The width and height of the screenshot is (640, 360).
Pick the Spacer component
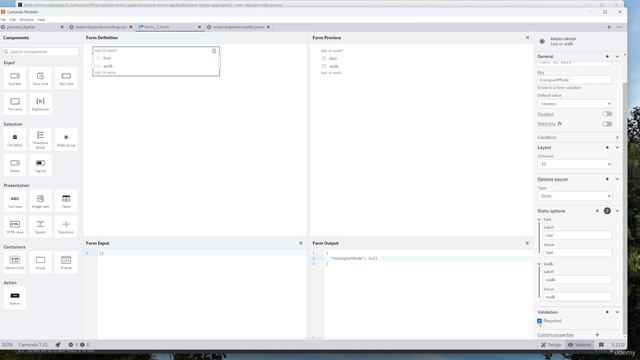click(x=40, y=227)
